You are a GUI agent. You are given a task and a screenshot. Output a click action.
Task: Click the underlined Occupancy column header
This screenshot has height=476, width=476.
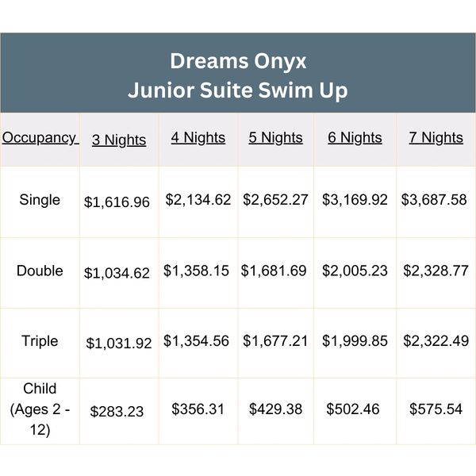(x=40, y=138)
